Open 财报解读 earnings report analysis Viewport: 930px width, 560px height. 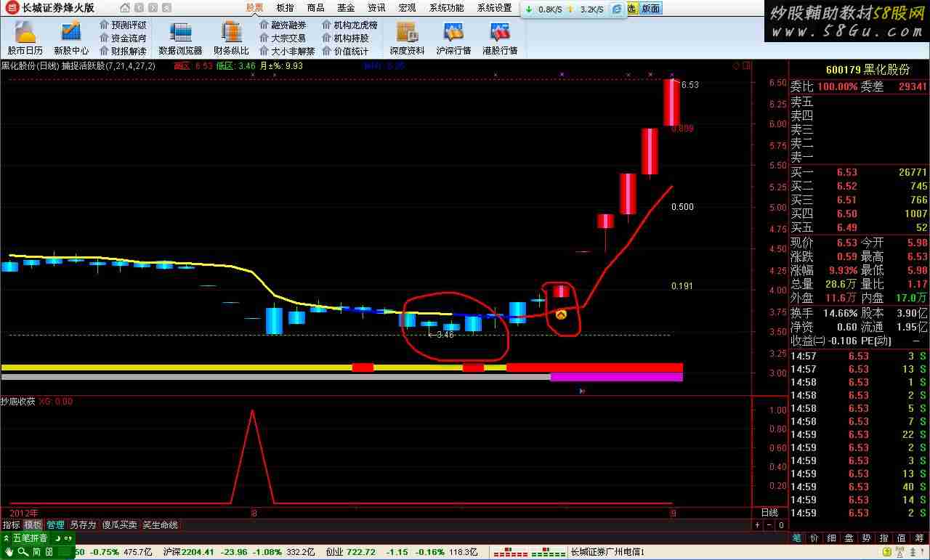(x=123, y=51)
